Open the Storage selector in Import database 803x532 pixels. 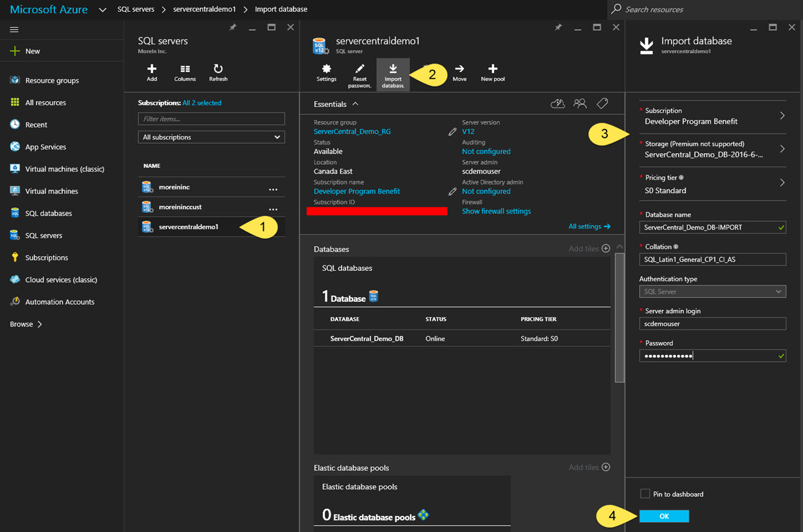click(712, 149)
